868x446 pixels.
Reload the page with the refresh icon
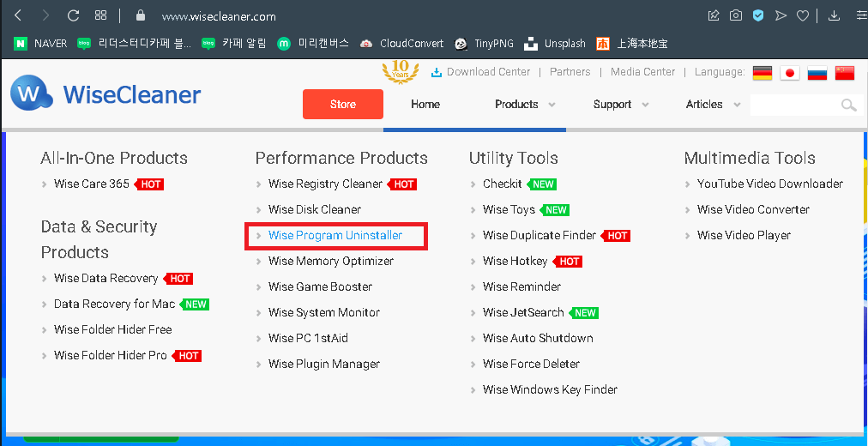73,15
